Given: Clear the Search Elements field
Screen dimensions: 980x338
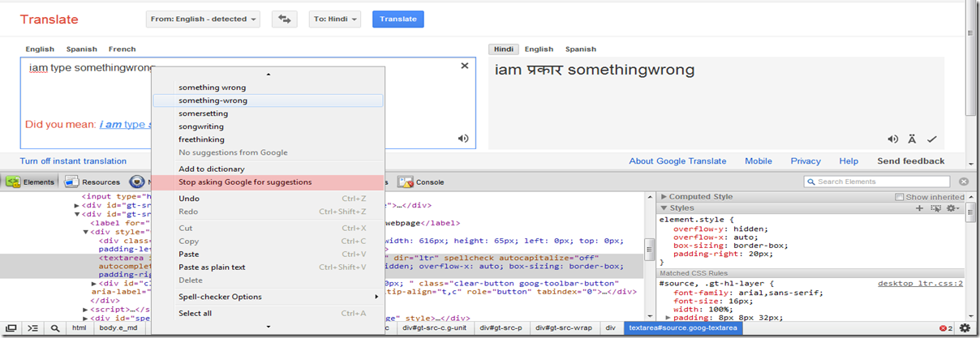Looking at the screenshot, I should coord(964,182).
